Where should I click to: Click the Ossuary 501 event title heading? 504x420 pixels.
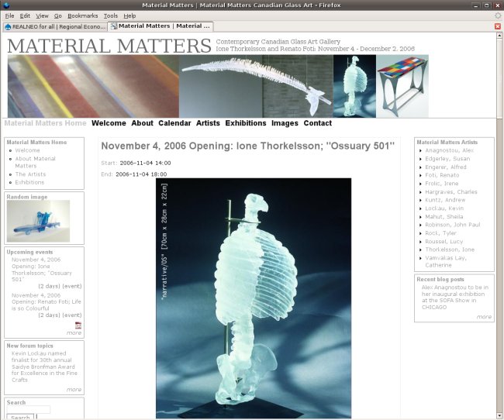pos(248,146)
